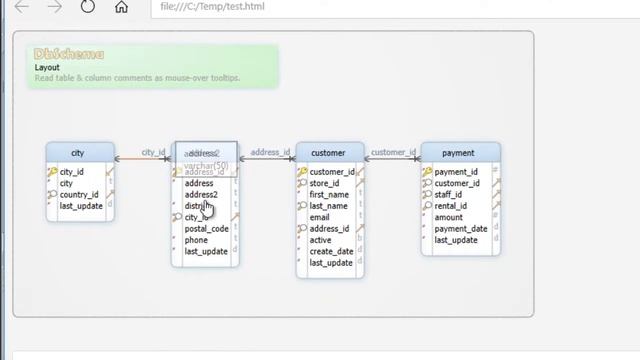The image size is (640, 360).
Task: Click the primary key icon beside customer_id in customer table
Action: [x=302, y=171]
